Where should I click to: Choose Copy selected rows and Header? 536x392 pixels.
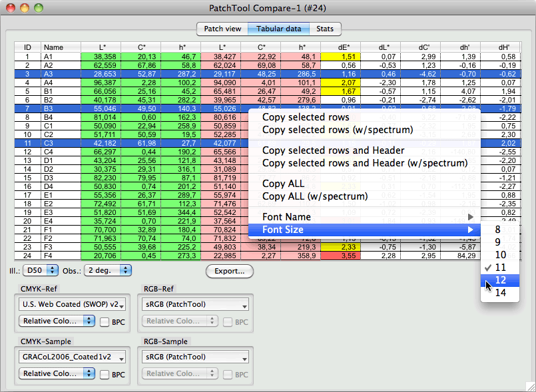coord(333,150)
